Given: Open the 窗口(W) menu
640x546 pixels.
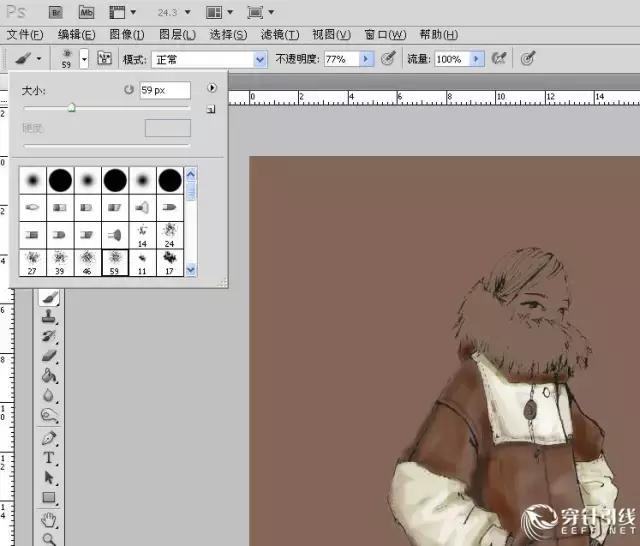Looking at the screenshot, I should (x=385, y=35).
